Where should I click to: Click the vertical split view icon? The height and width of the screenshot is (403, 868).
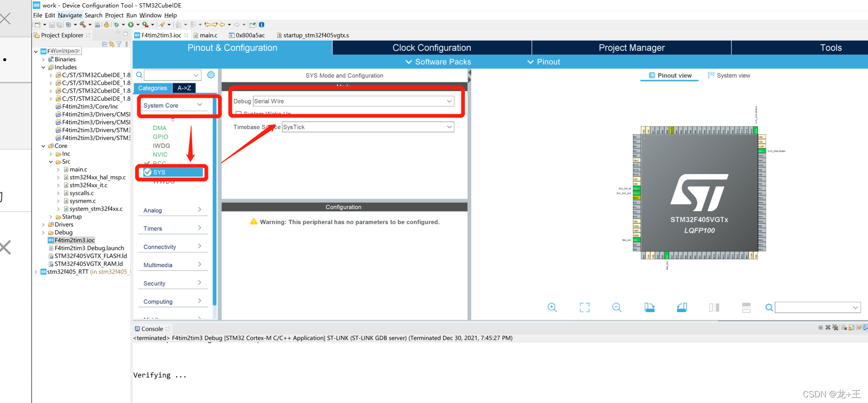(x=714, y=308)
